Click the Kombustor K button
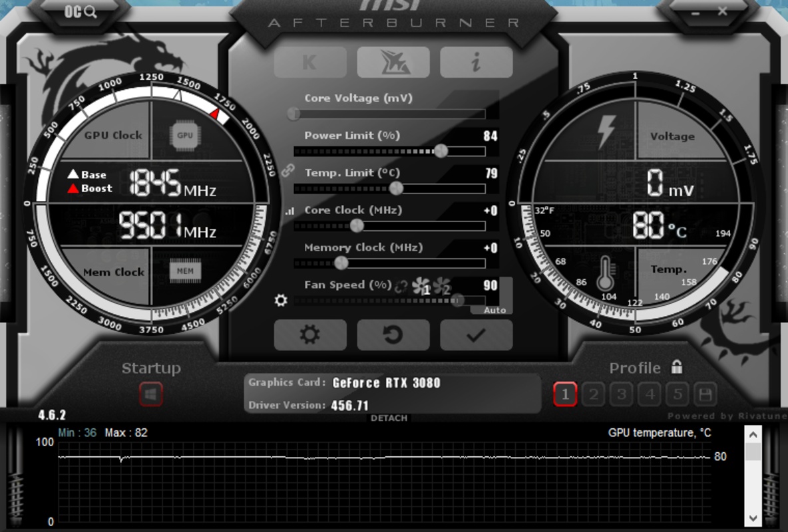The height and width of the screenshot is (532, 788). point(310,63)
